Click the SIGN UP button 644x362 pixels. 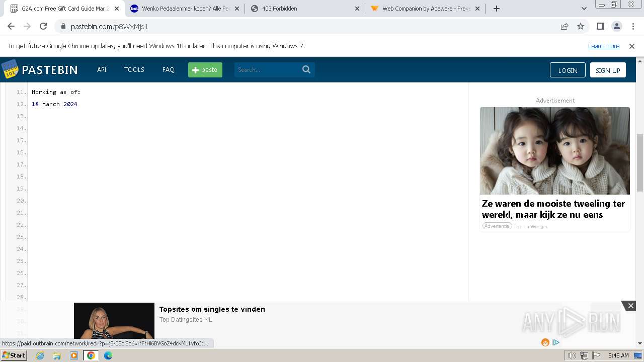coord(608,70)
